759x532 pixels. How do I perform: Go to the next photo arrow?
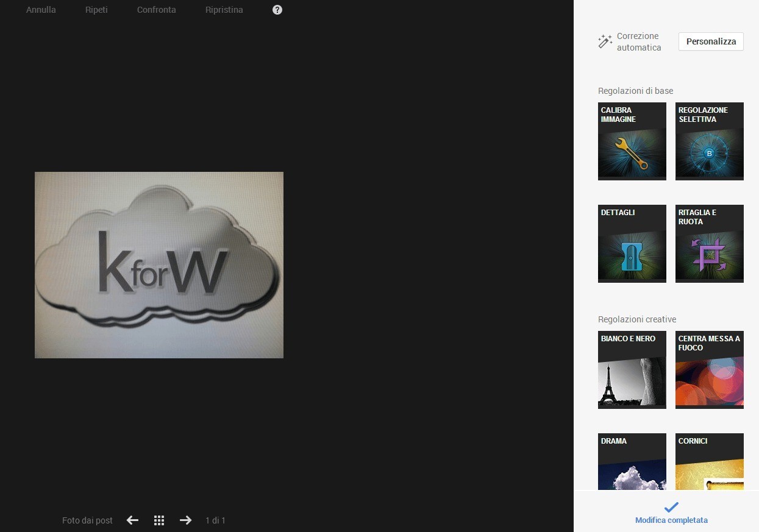pyautogui.click(x=185, y=520)
